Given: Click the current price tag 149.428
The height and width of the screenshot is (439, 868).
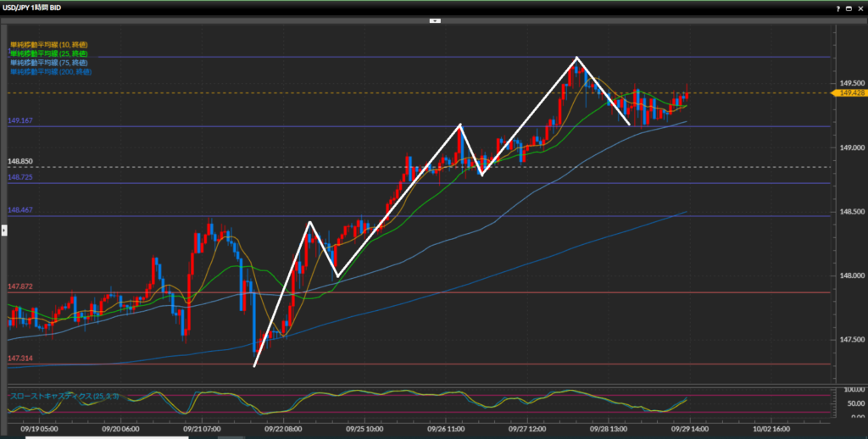Looking at the screenshot, I should click(850, 93).
